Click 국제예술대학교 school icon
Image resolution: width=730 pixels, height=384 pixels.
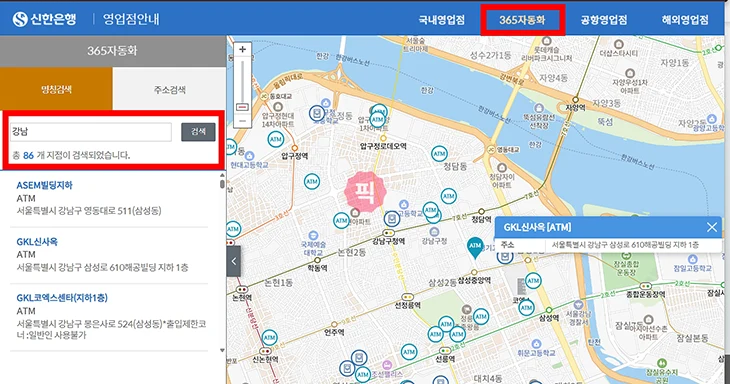pyautogui.click(x=313, y=236)
